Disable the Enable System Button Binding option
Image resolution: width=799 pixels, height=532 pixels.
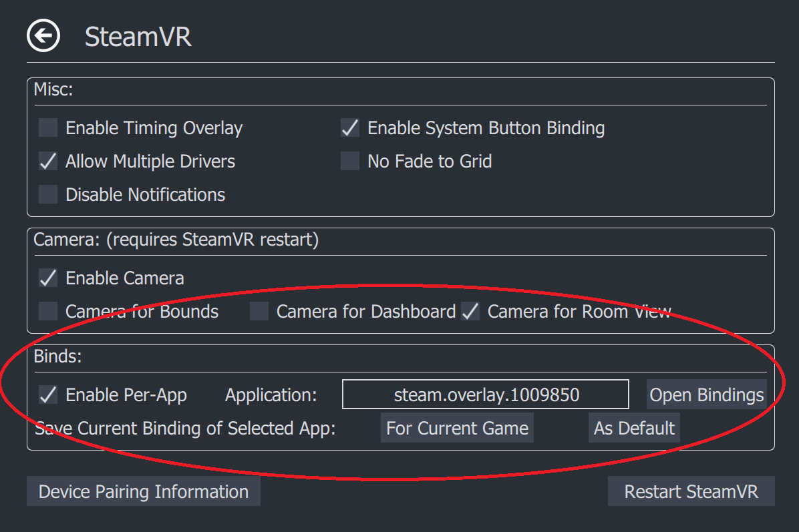point(349,127)
